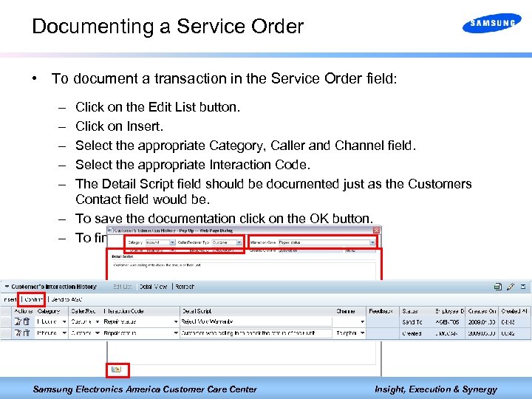The height and width of the screenshot is (399, 532).
Task: Click the Feedback column header
Action: (381, 311)
